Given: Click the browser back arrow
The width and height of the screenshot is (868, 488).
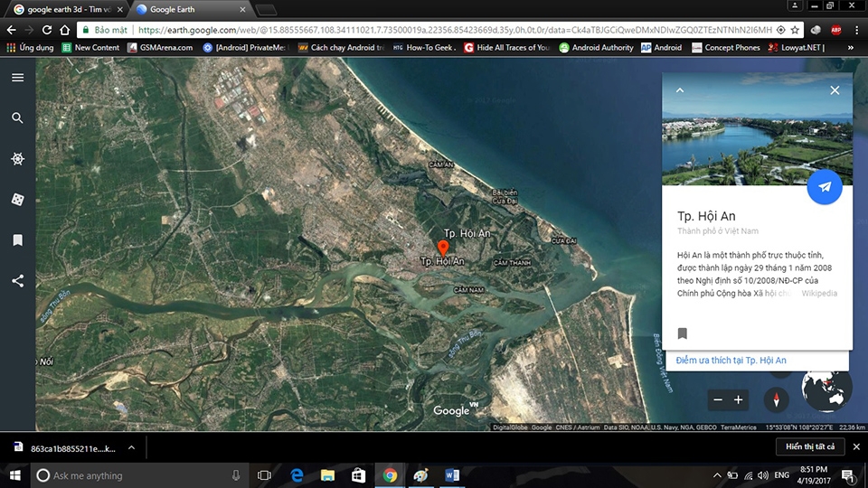Looking at the screenshot, I should coord(12,30).
